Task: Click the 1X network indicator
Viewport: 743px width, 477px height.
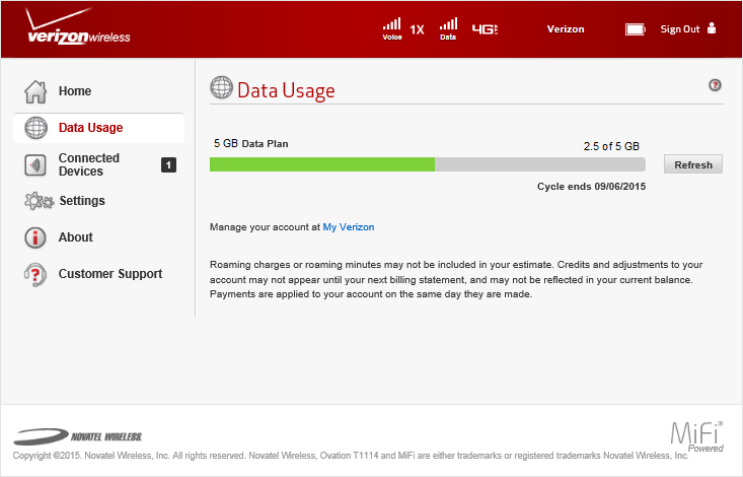Action: click(x=417, y=30)
